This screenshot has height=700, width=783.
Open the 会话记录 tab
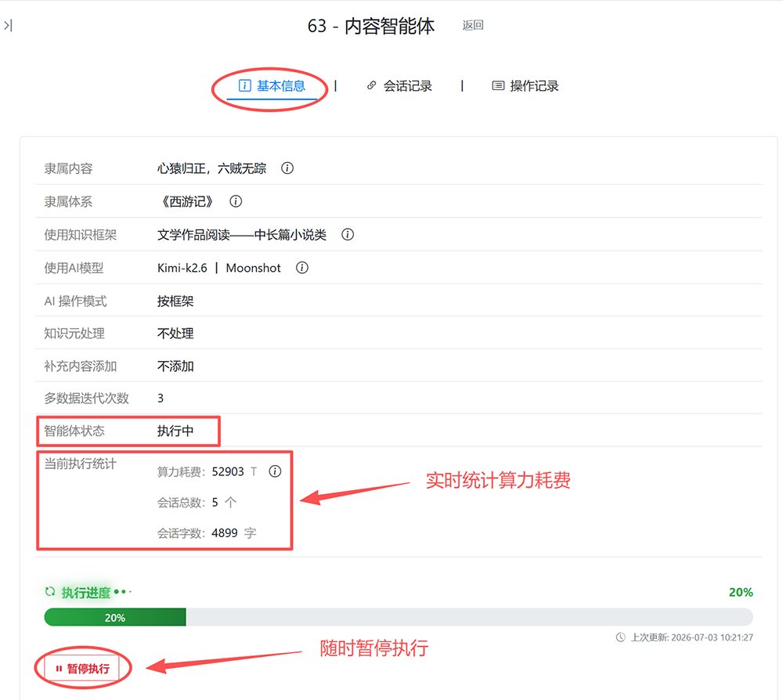[x=399, y=86]
